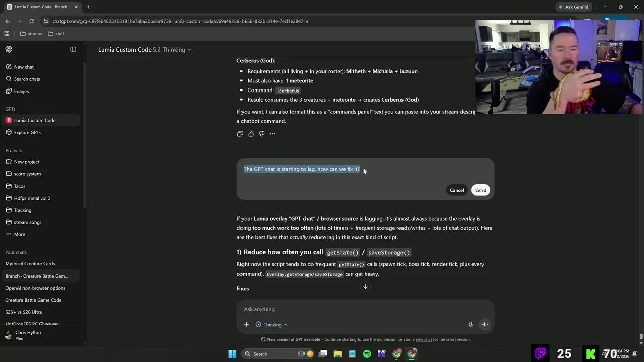Screen dimensions: 644x362
Task: Click the Twitch icon in the overlay
Action: [x=541, y=353]
